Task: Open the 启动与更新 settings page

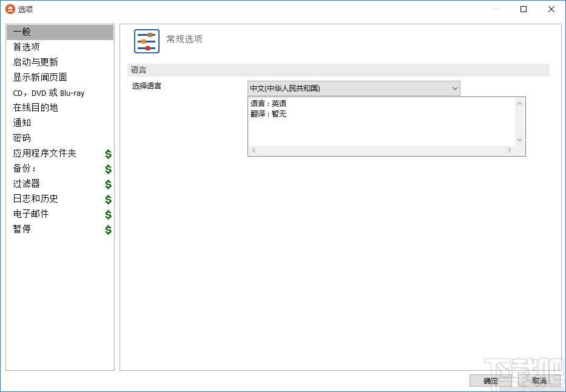Action: [36, 62]
